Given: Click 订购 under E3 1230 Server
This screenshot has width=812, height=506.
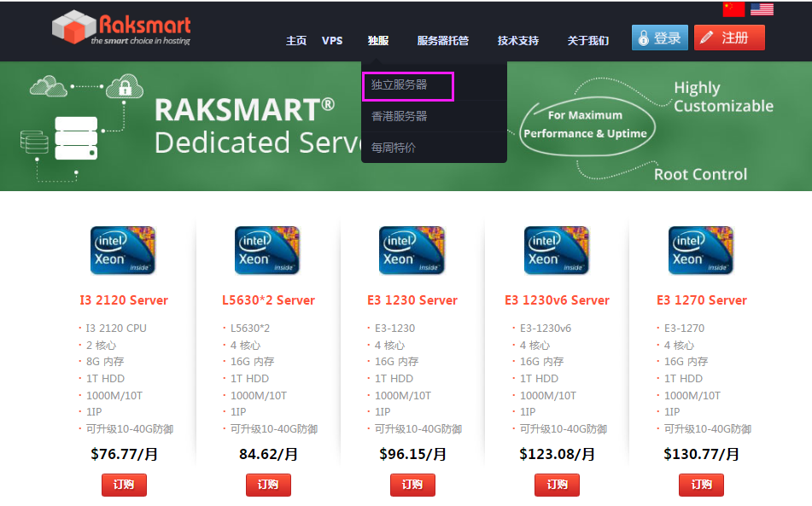Looking at the screenshot, I should tap(412, 485).
